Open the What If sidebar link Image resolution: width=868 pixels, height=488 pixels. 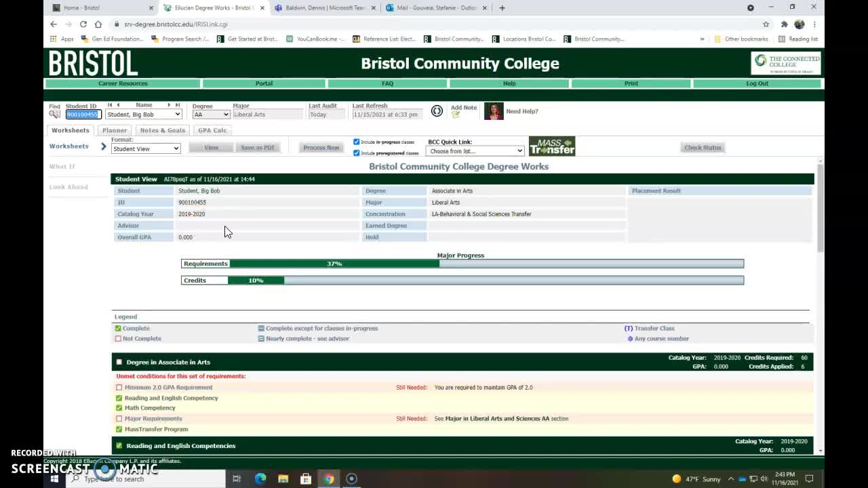coord(62,166)
